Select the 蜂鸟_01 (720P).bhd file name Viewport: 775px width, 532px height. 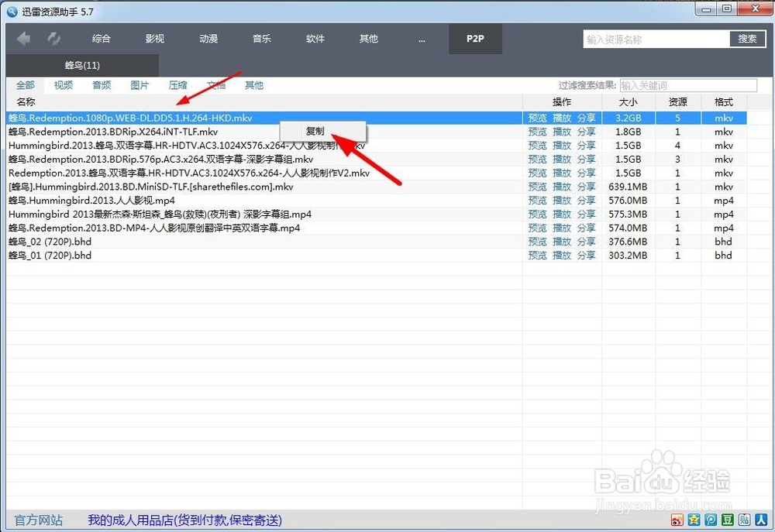(x=50, y=256)
